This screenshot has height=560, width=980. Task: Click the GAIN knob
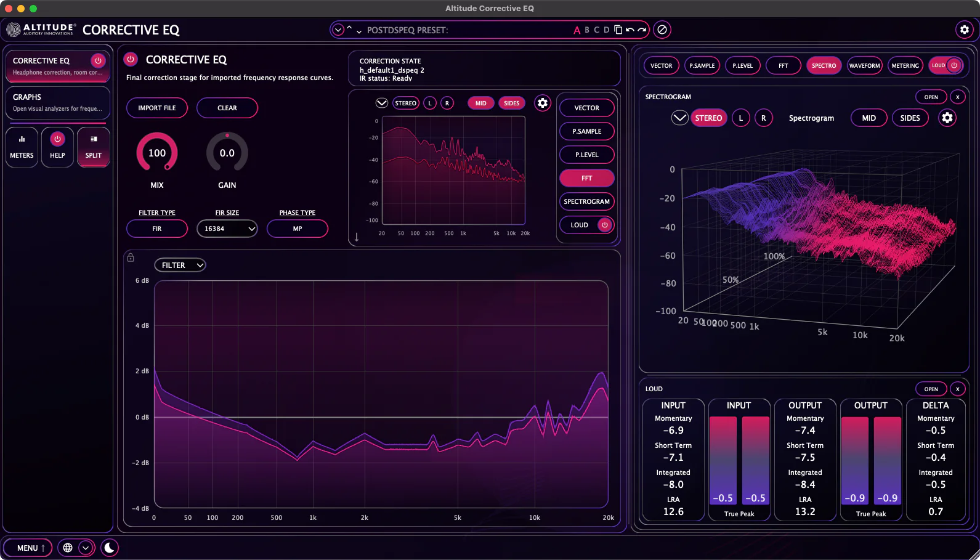click(227, 153)
